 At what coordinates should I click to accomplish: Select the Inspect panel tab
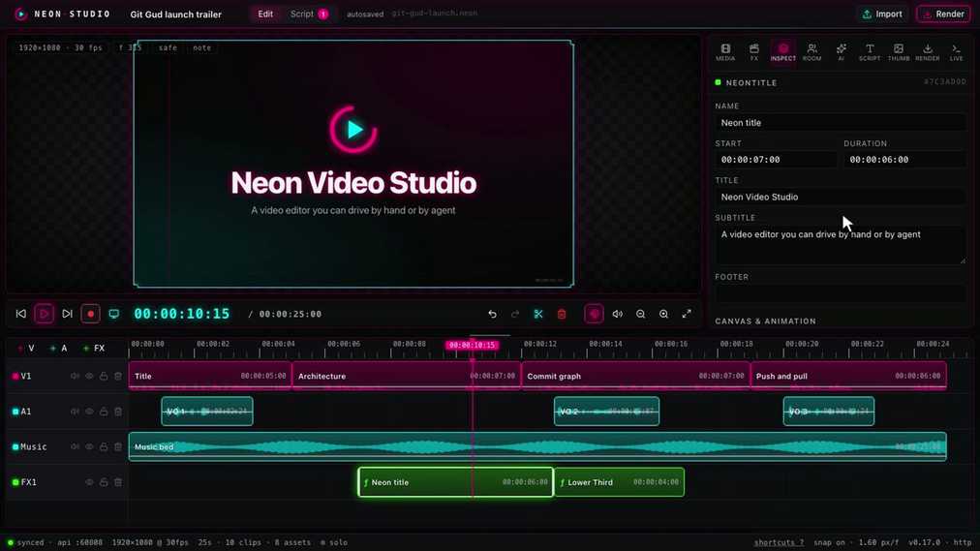tap(783, 52)
